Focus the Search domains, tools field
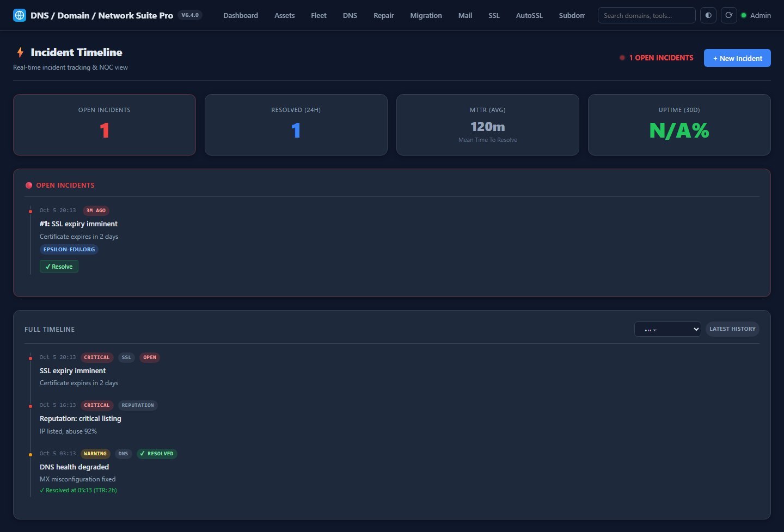Viewport: 784px width, 532px height. [x=646, y=15]
